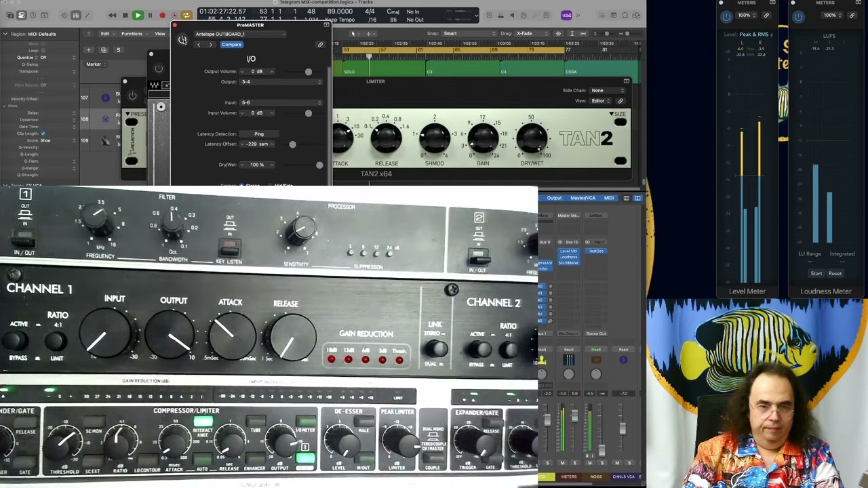Click the purple 1234 count-in icon

(x=566, y=15)
